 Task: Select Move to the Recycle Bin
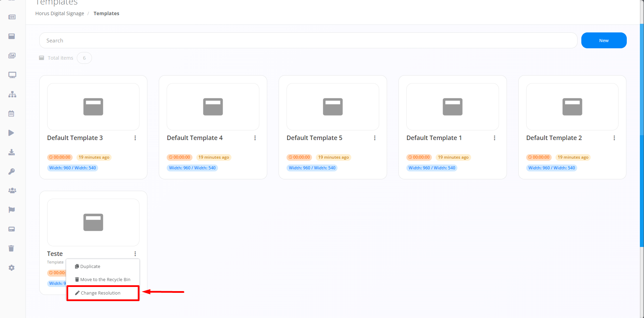pos(105,279)
